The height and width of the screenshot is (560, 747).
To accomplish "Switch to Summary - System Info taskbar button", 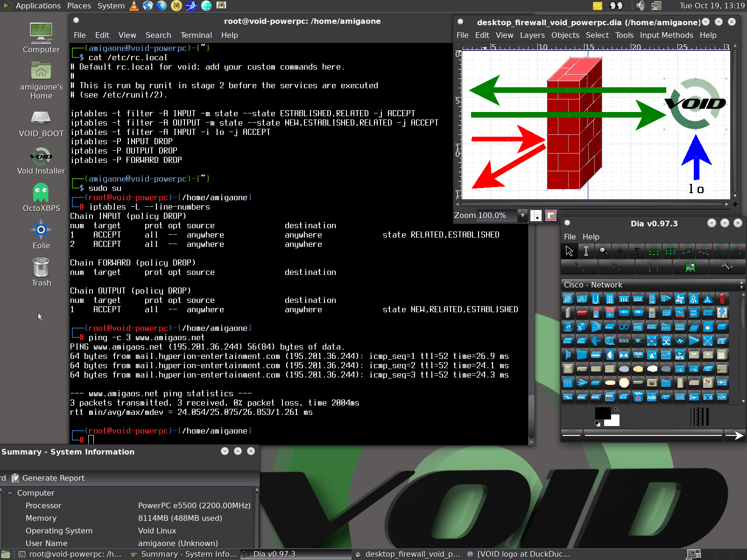I will [183, 554].
